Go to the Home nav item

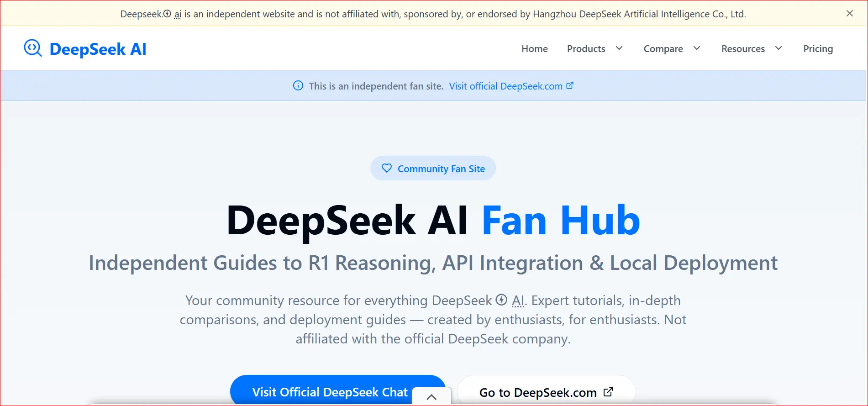[x=534, y=49]
